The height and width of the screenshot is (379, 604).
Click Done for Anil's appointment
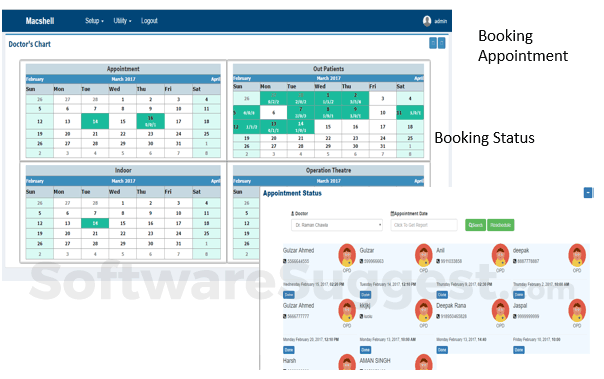tap(442, 295)
